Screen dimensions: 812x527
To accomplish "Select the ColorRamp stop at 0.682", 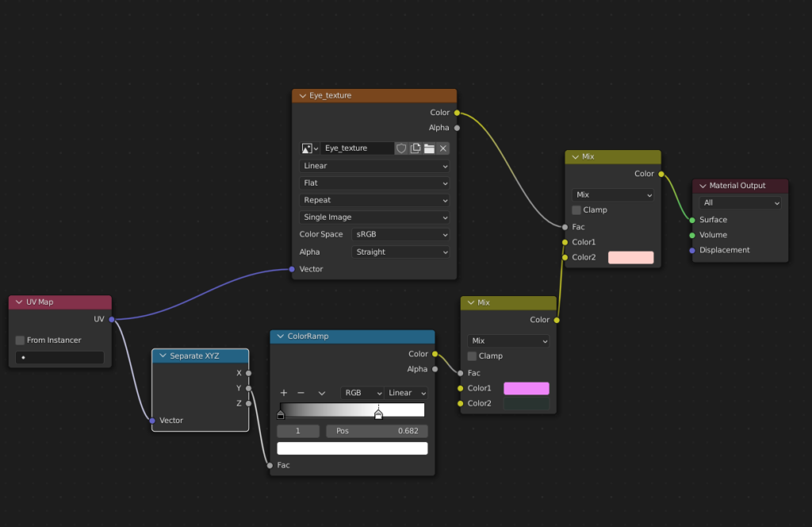I will pyautogui.click(x=378, y=414).
